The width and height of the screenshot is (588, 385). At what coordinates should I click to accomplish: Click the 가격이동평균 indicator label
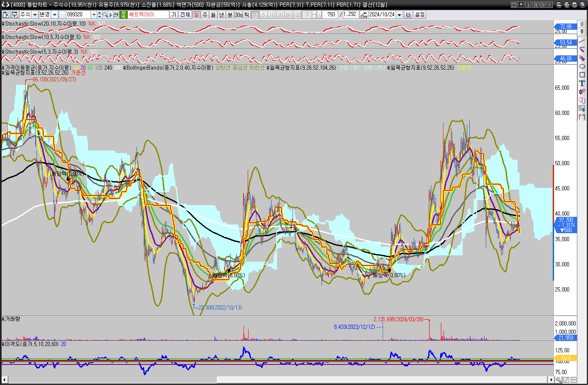38,68
